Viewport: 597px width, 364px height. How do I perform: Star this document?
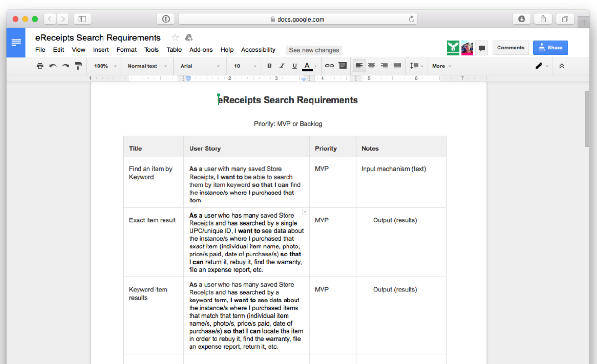(175, 37)
